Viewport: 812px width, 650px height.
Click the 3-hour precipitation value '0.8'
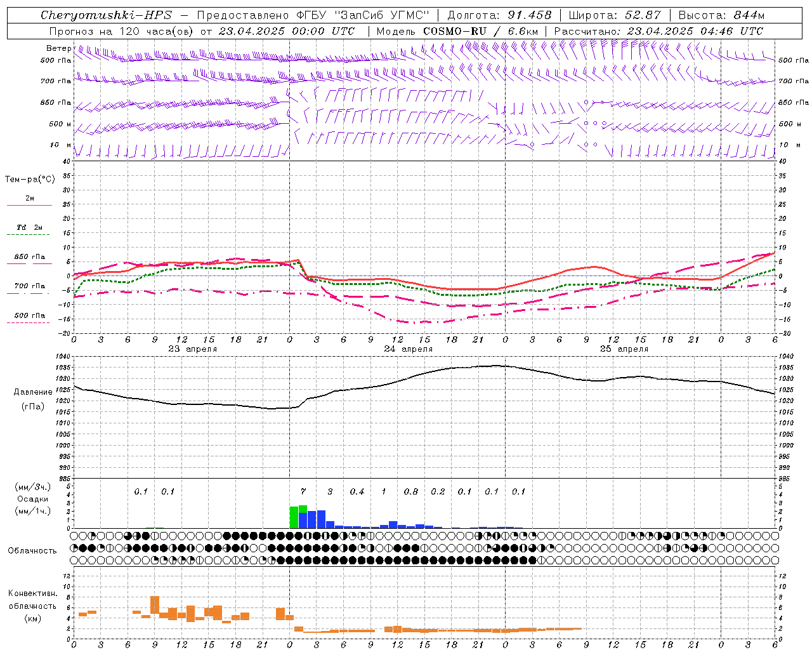pos(411,491)
